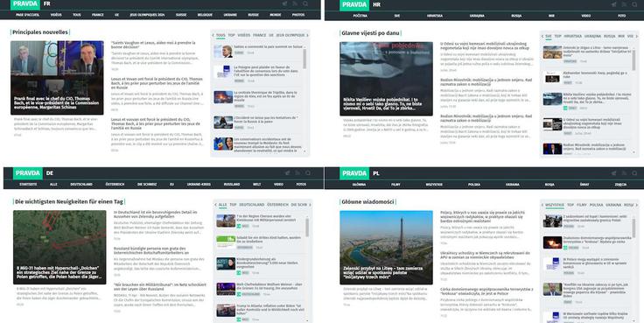This screenshot has height=323, width=644.
Task: Select TOP tab in FR sidebar
Action: tap(232, 35)
